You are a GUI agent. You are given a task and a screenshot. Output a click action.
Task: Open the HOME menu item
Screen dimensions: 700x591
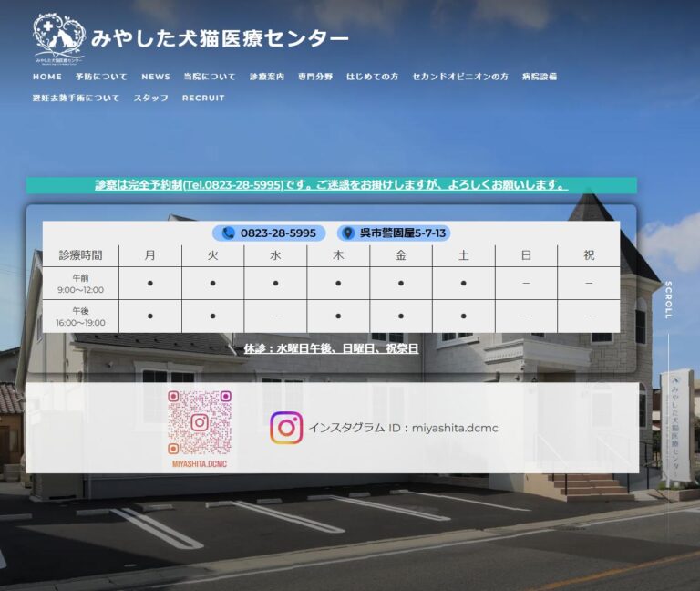(x=47, y=77)
